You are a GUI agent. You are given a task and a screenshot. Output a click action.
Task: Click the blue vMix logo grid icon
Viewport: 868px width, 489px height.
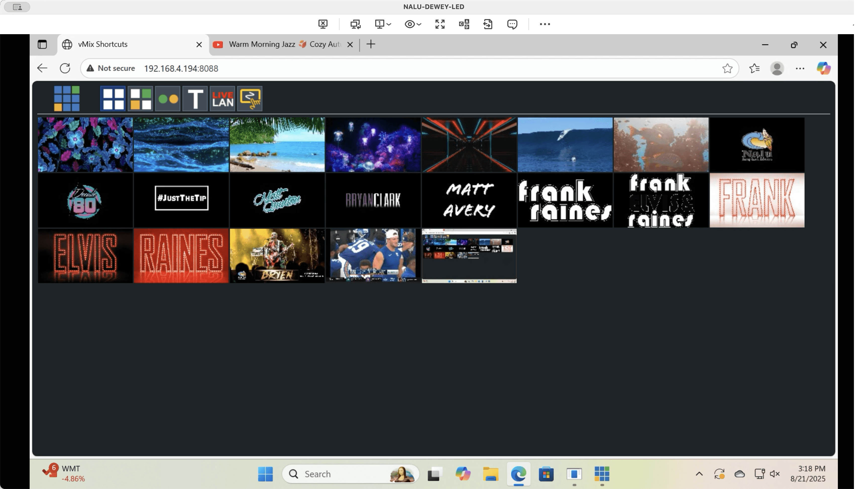point(67,99)
